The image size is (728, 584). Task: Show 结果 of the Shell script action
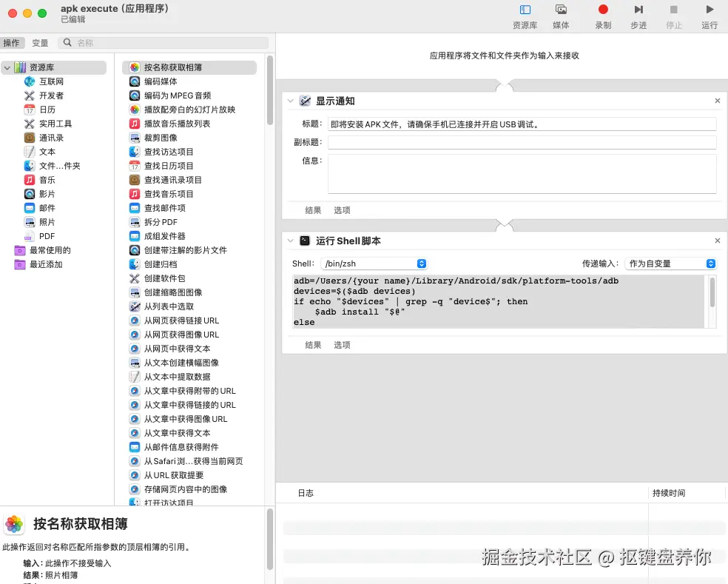point(313,345)
